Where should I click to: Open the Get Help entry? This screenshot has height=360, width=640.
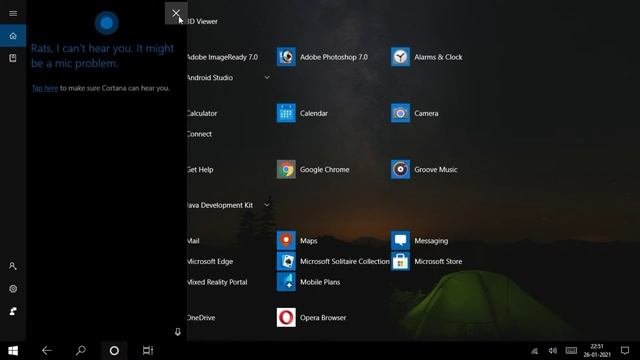[200, 169]
